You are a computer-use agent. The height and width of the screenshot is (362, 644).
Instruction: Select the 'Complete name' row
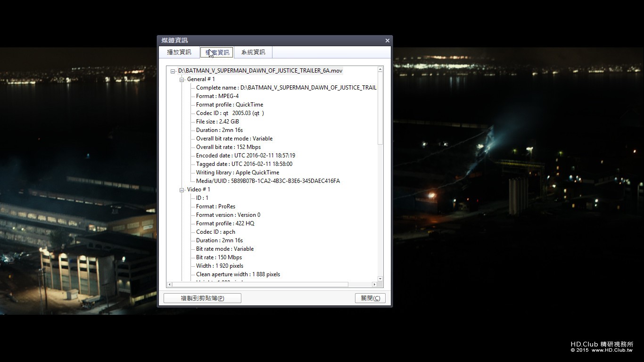(x=286, y=88)
